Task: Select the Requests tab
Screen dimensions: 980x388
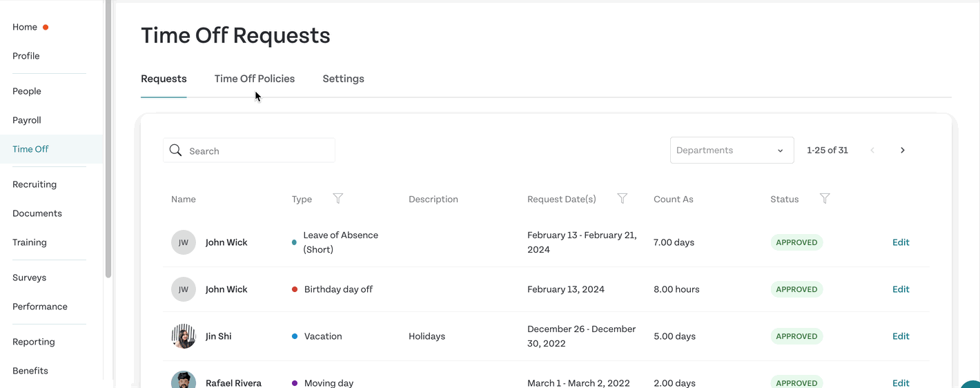Action: click(164, 79)
